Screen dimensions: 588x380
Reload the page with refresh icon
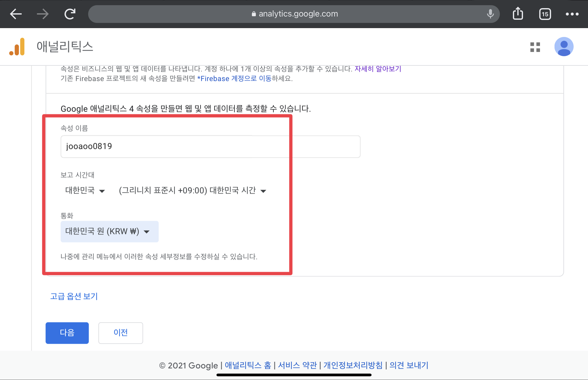point(70,14)
